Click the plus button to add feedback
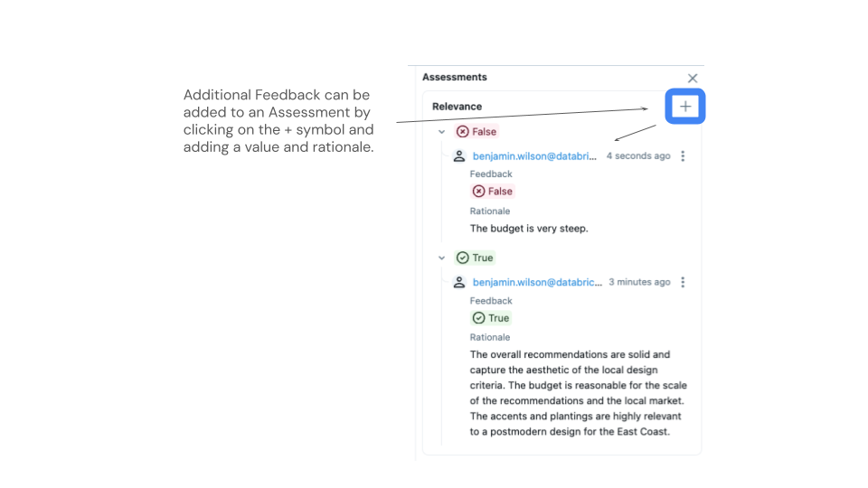The image size is (868, 488). tap(684, 107)
